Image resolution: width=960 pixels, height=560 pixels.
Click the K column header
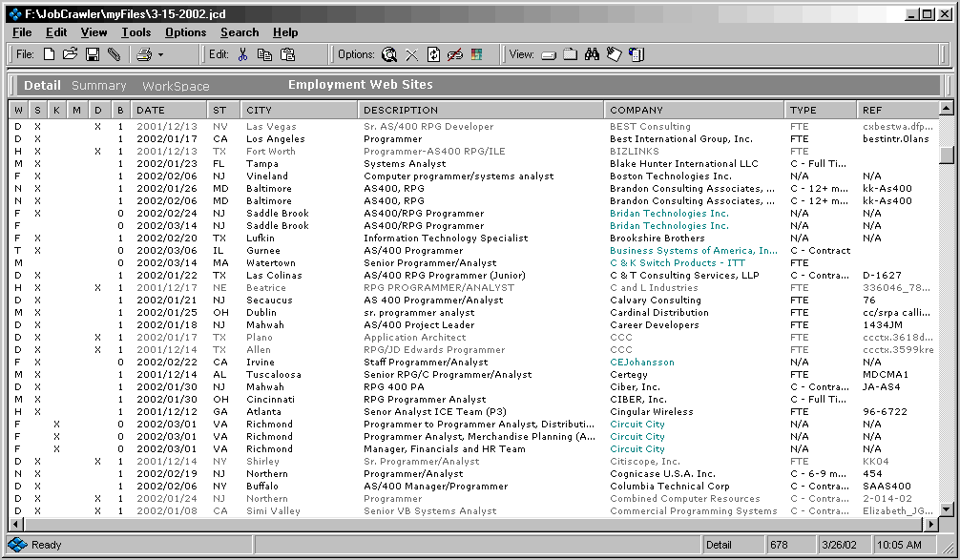click(57, 110)
